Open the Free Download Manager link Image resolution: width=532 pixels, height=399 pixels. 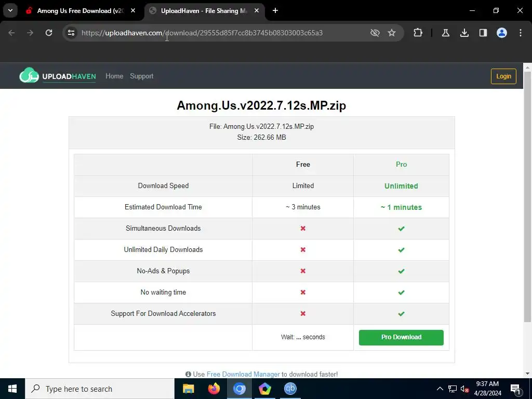[243, 374]
